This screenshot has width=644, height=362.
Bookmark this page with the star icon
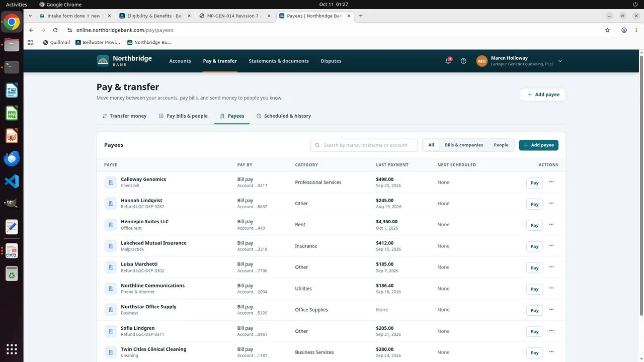(607, 30)
